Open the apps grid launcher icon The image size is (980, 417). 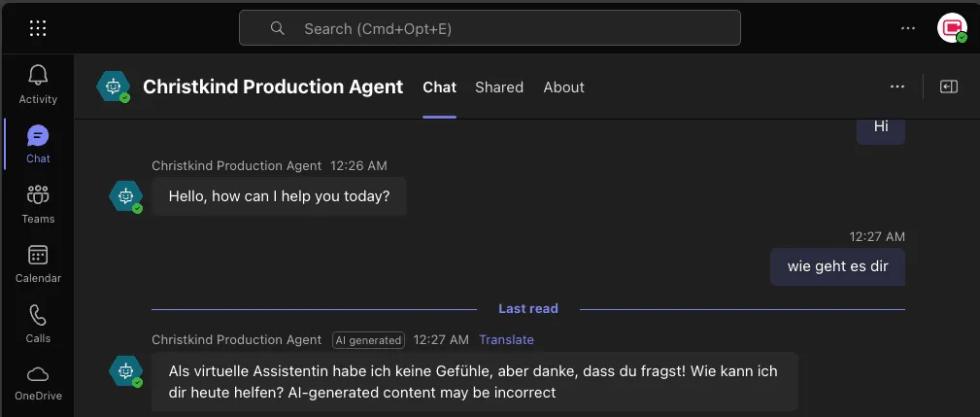[x=38, y=28]
